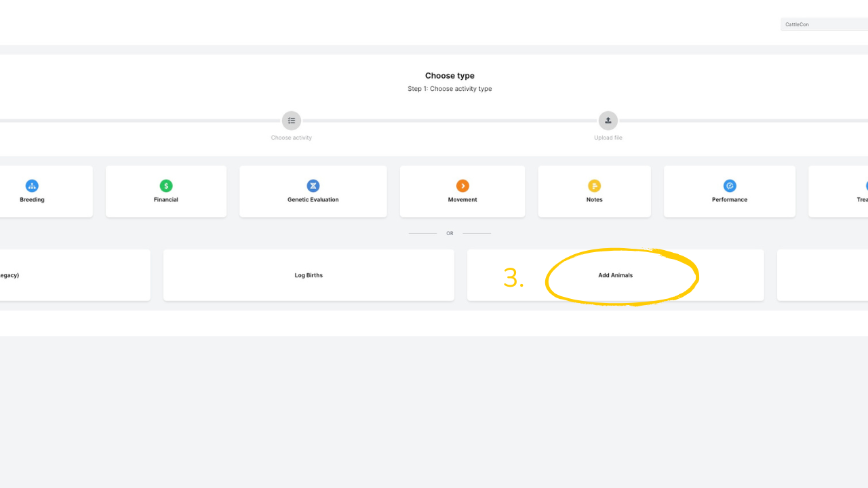This screenshot has height=488, width=868.
Task: Select the Genetic Evaluation DNA icon
Action: (313, 186)
